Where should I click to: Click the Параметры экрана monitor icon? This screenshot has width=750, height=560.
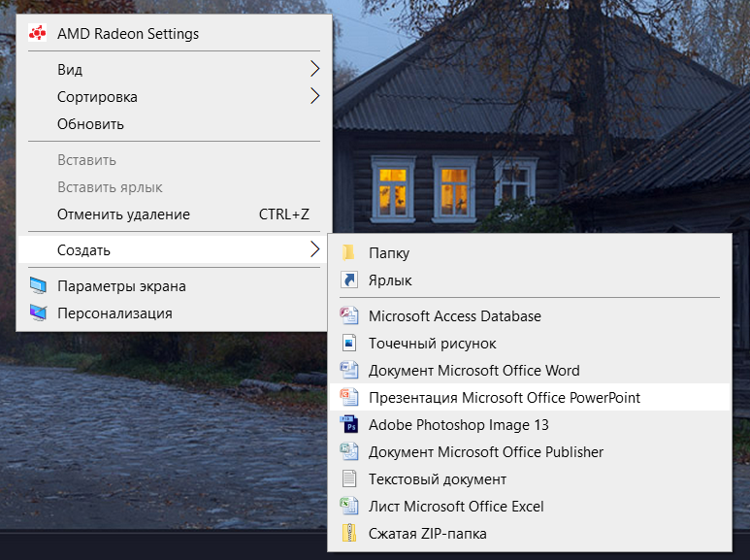coord(38,285)
